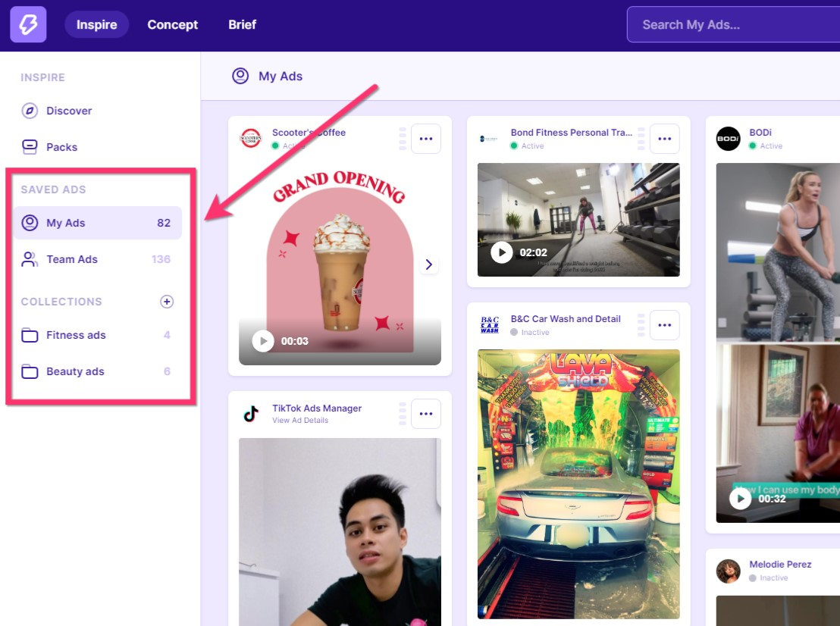This screenshot has height=626, width=840.
Task: Click the Scooter's Coffee drag handle
Action: (403, 139)
